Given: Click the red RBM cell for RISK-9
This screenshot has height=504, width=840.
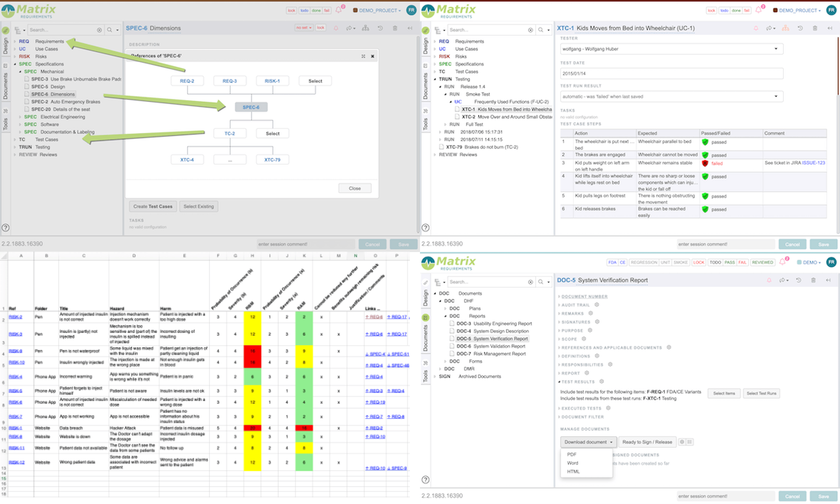Looking at the screenshot, I should [x=252, y=351].
